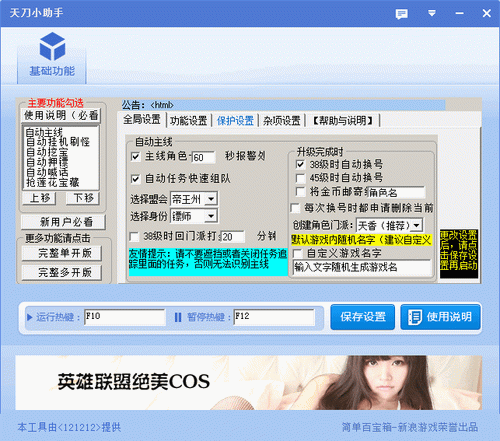Click 新用户必看 button
Screen dimensions: 500x441
click(63, 222)
